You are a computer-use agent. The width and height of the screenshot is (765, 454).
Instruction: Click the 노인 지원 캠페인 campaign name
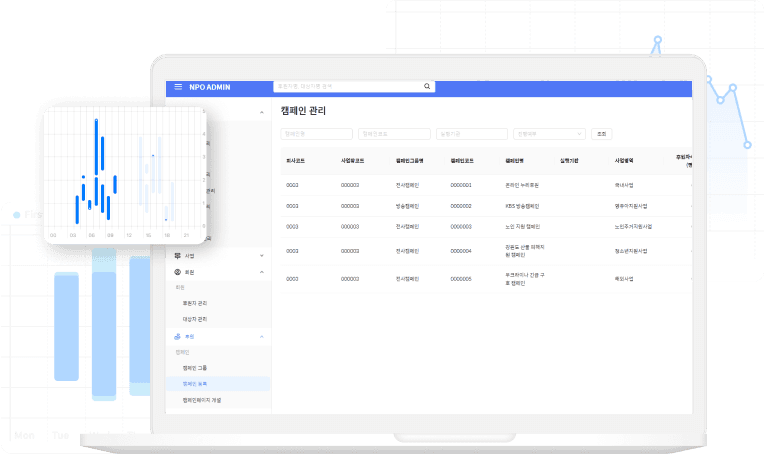click(x=522, y=227)
